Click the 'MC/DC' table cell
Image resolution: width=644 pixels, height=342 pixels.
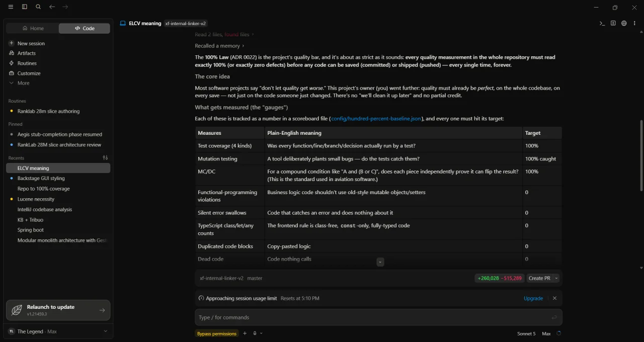click(230, 176)
